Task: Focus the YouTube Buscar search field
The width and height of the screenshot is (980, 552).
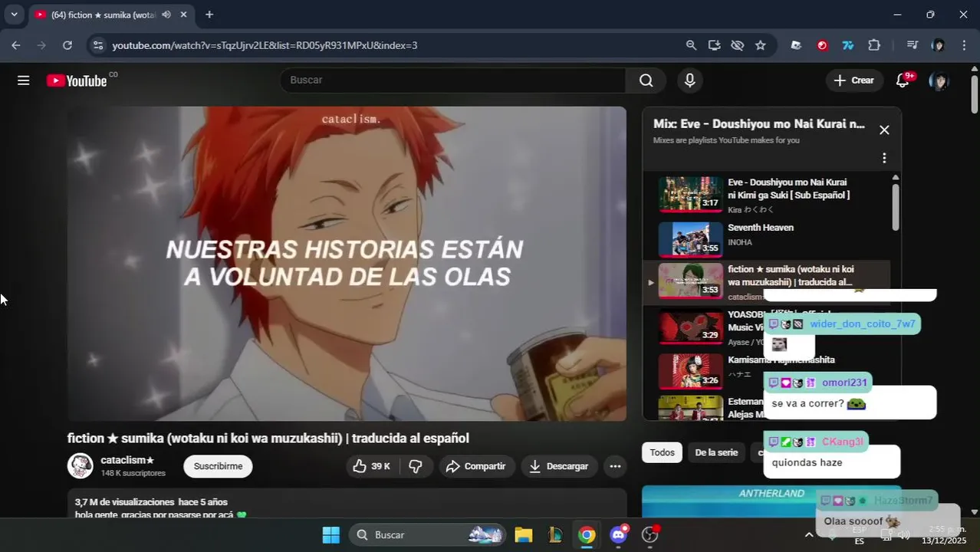Action: point(453,80)
